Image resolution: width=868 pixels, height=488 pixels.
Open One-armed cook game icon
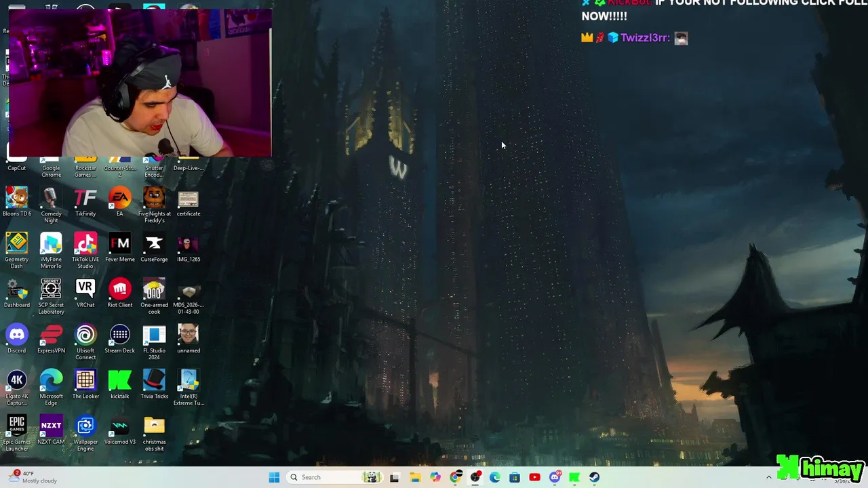[154, 297]
